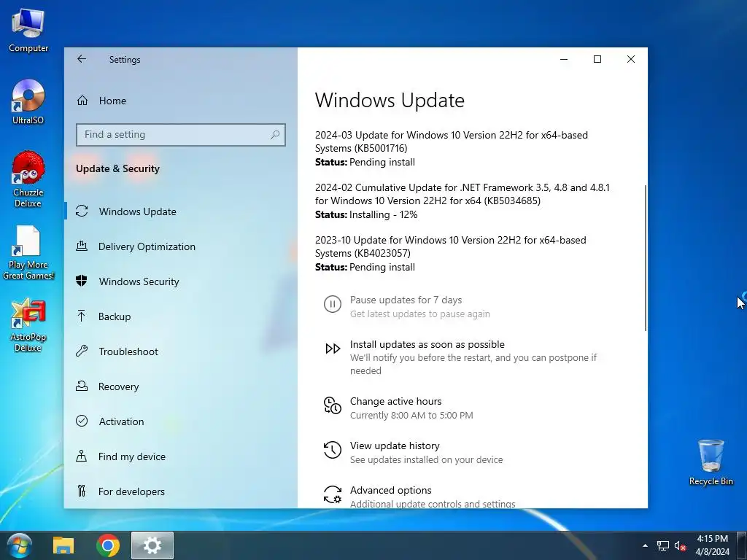Click the Update & Security heading

tap(117, 168)
